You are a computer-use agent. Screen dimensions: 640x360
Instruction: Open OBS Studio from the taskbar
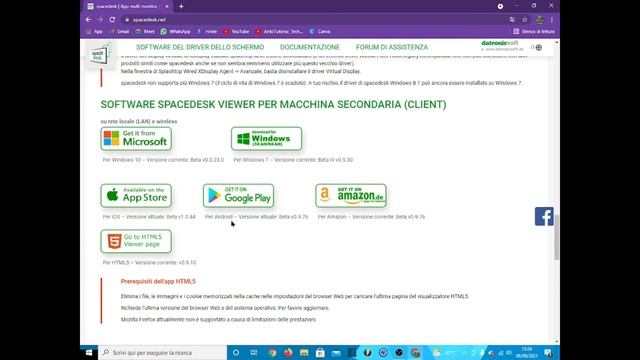point(399,352)
